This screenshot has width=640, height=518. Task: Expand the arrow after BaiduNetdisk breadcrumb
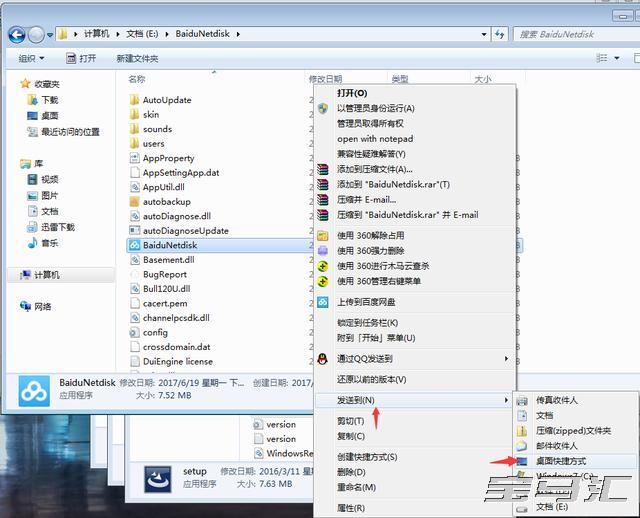click(238, 34)
